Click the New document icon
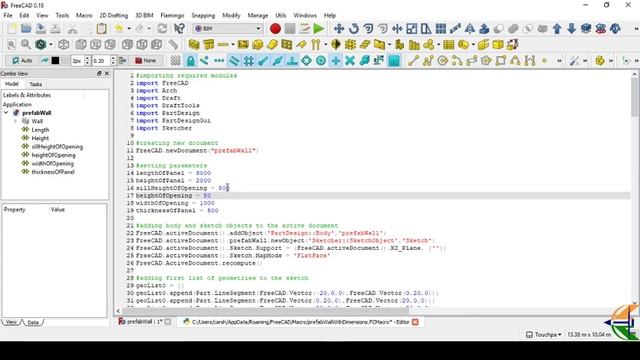The image size is (640, 360). [12, 29]
